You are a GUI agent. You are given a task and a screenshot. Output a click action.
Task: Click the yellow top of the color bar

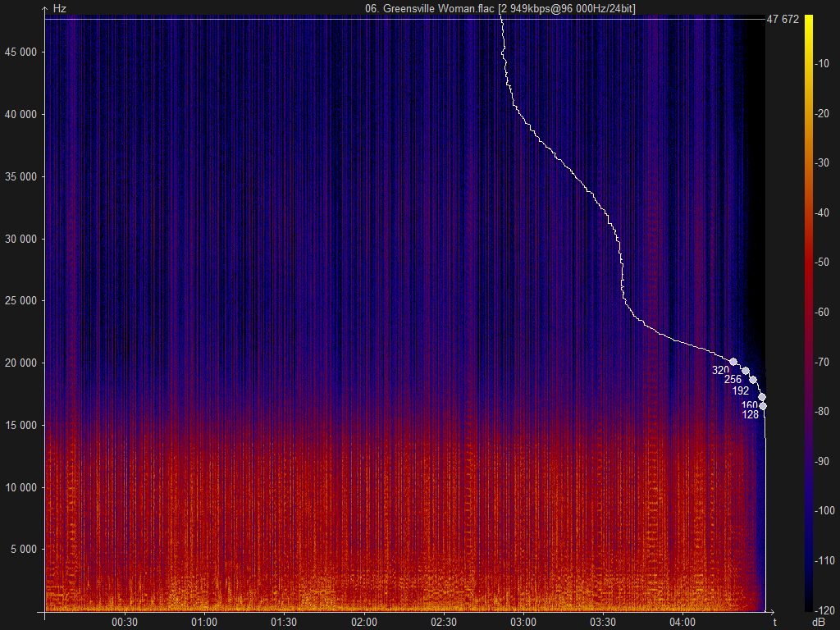[x=808, y=21]
